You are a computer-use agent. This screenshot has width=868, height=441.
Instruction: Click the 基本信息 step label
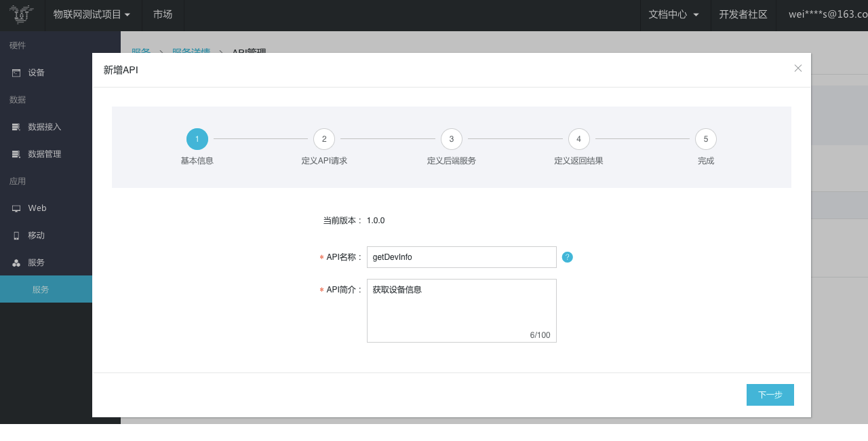coord(197,161)
